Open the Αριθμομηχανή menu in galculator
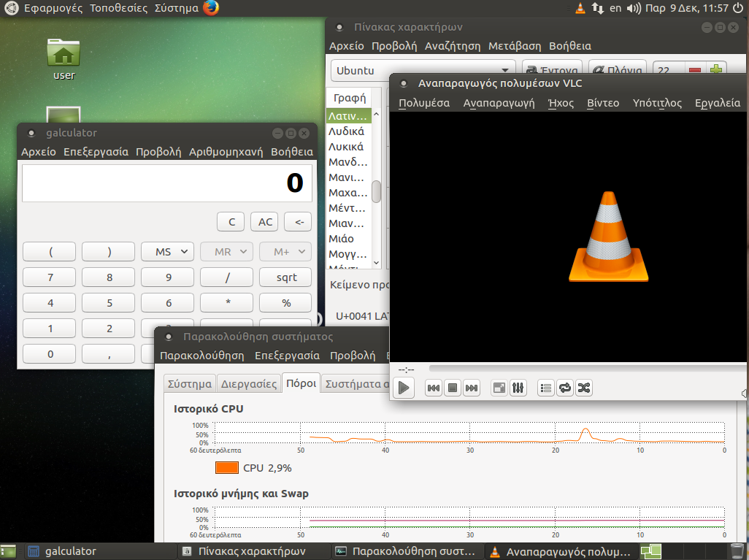 [x=226, y=152]
